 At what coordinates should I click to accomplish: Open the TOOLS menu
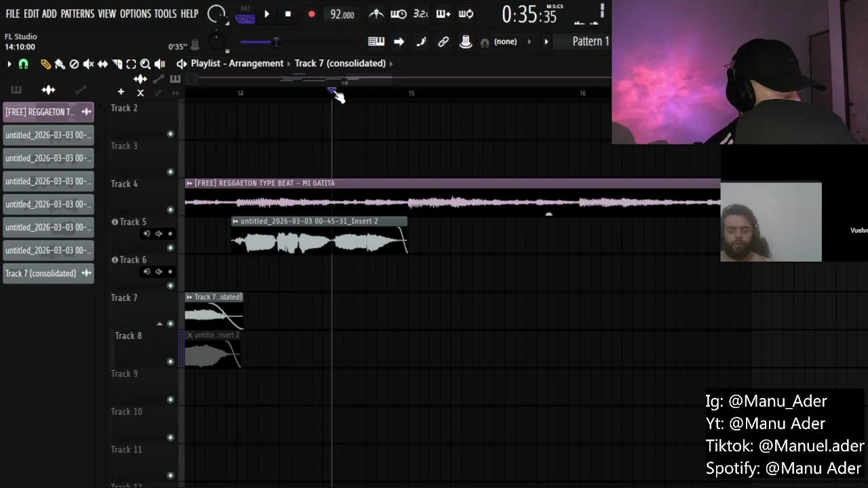(x=165, y=14)
